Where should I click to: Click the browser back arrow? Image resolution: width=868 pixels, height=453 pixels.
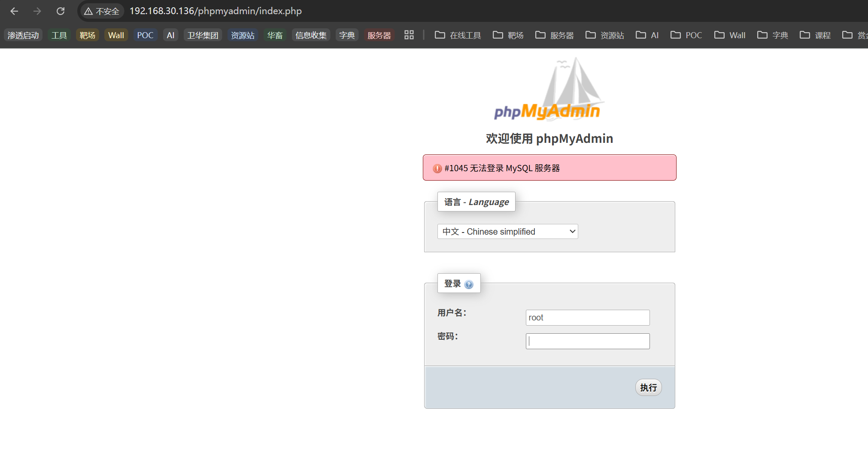click(14, 11)
